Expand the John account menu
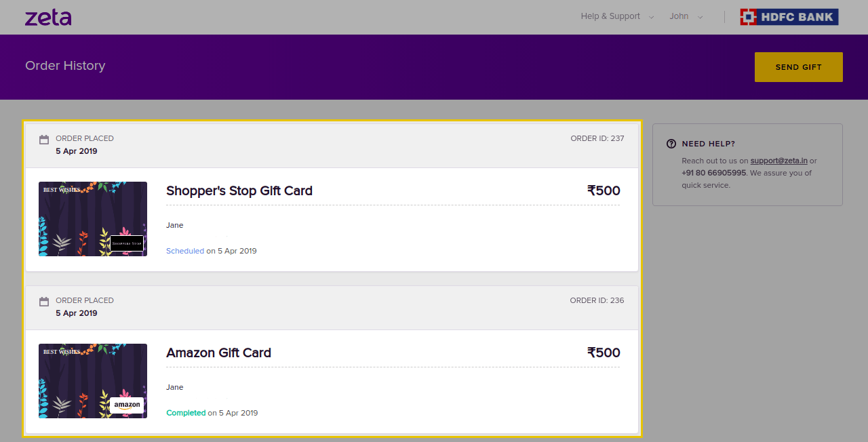The width and height of the screenshot is (868, 442). (x=686, y=16)
